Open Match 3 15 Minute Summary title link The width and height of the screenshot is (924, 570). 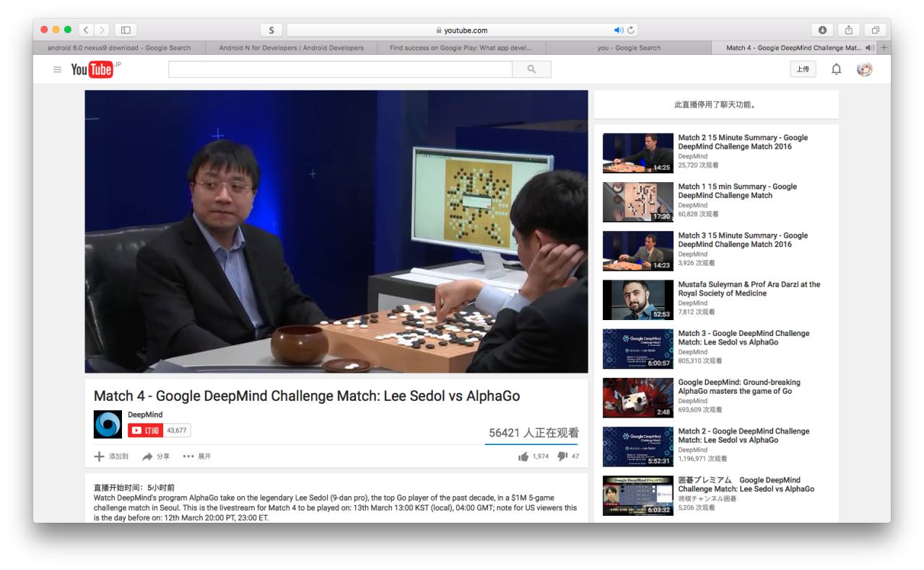tap(743, 240)
